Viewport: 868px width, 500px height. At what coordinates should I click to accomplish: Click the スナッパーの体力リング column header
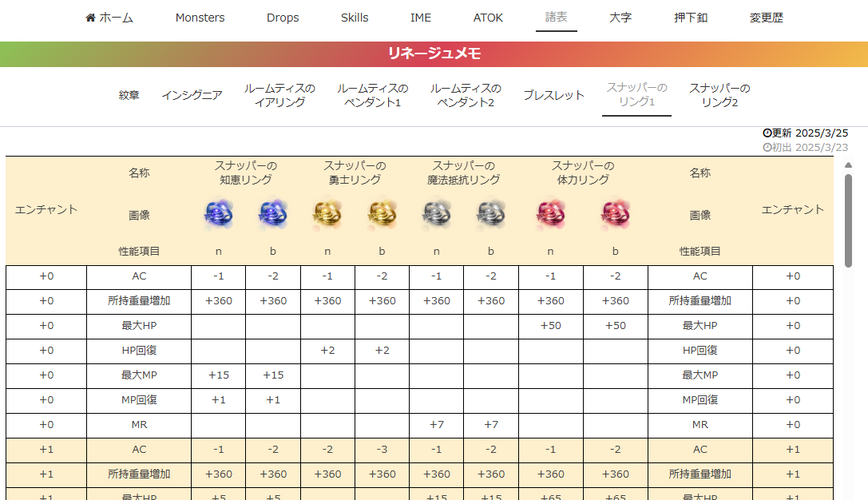tap(583, 173)
